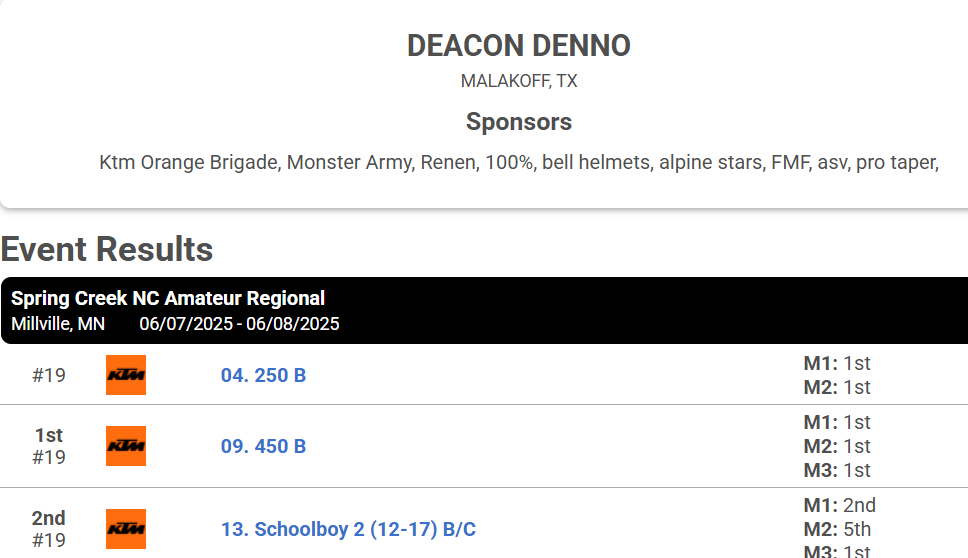This screenshot has width=968, height=558.
Task: Select the Spring Creek NC Amateur Regional title
Action: [x=168, y=298]
